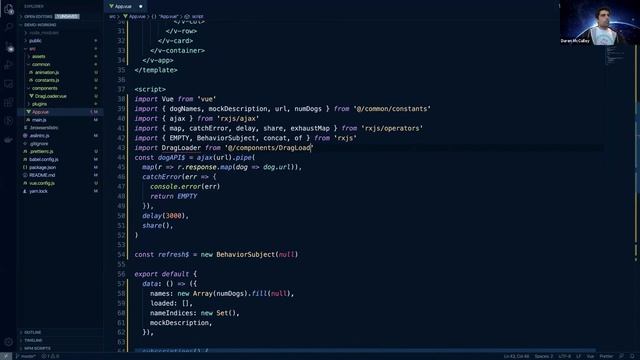Viewport: 640px width, 360px height.
Task: Open animation.js in the explorer
Action: coord(47,72)
